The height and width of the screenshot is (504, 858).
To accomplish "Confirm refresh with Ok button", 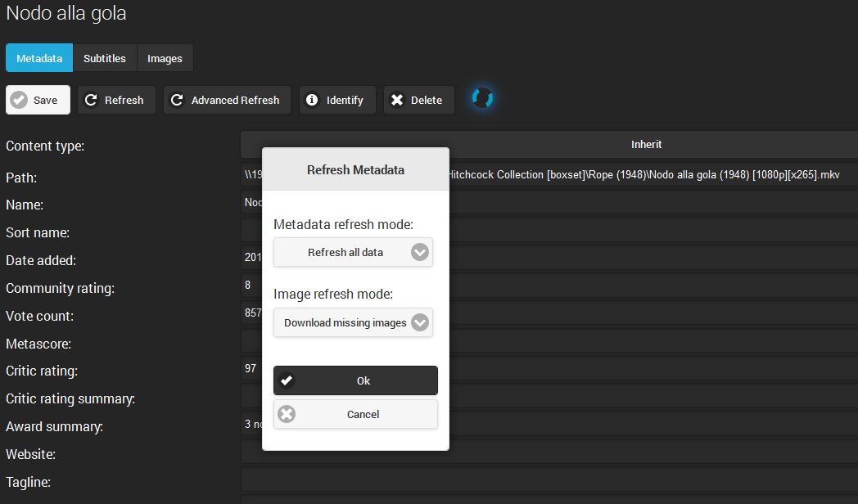I will pyautogui.click(x=355, y=380).
